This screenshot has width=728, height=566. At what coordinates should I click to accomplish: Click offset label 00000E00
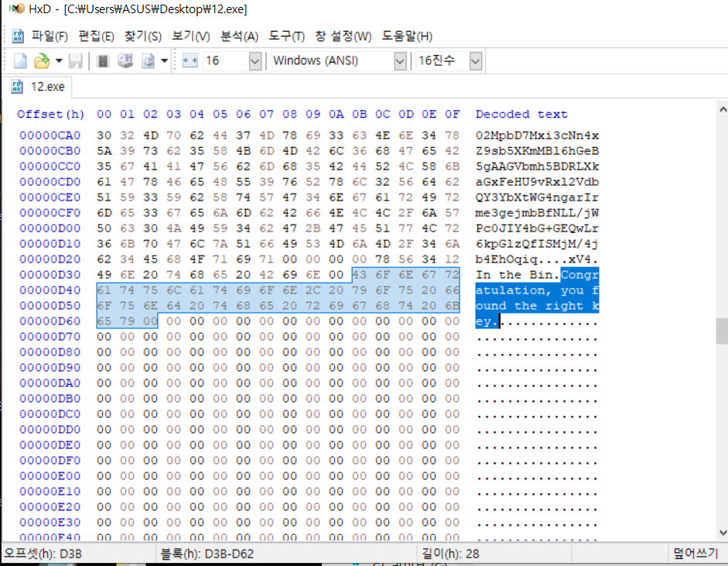pos(50,476)
